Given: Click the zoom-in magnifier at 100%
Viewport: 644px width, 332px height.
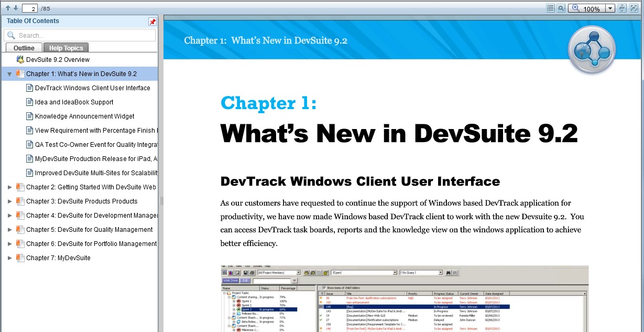Looking at the screenshot, I should (x=575, y=8).
